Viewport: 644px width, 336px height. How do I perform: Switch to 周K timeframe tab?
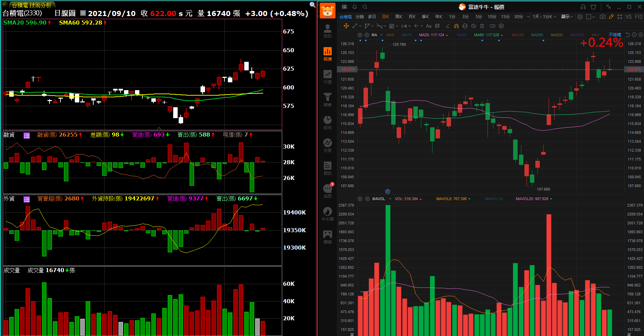tap(399, 17)
